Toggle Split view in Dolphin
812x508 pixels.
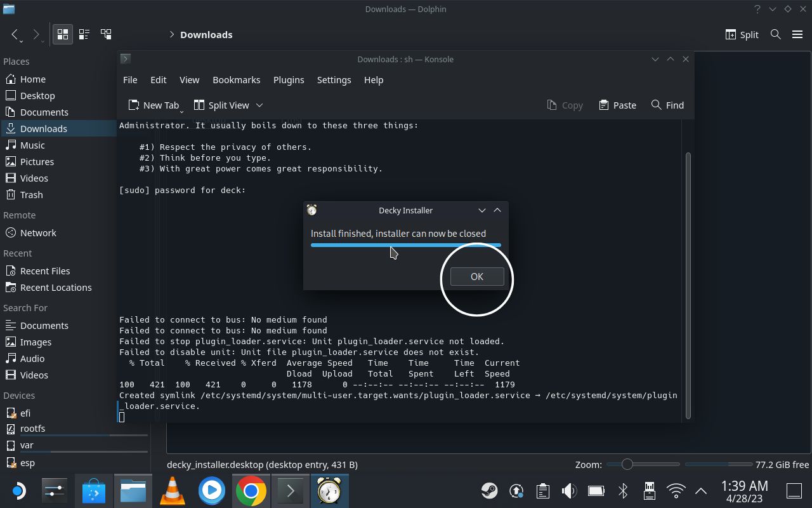[742, 34]
